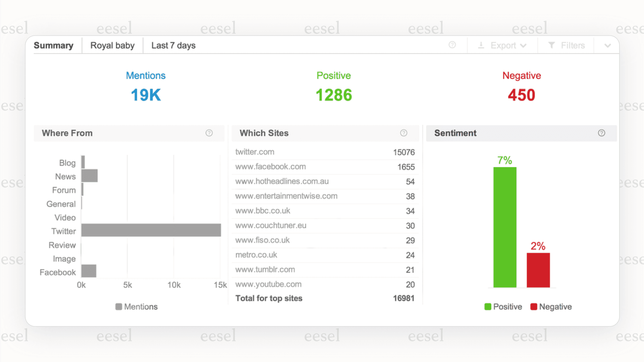Viewport: 644px width, 362px height.
Task: Toggle the Negative series in sentiment legend
Action: pyautogui.click(x=551, y=306)
